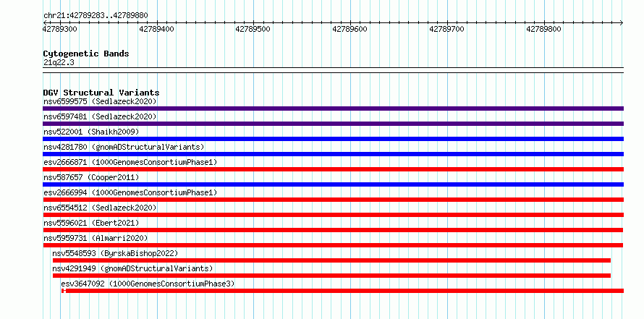Image resolution: width=644 pixels, height=319 pixels.
Task: Open esv2666994 (1000GenomesConsortiumPhase1) label
Action: point(130,192)
